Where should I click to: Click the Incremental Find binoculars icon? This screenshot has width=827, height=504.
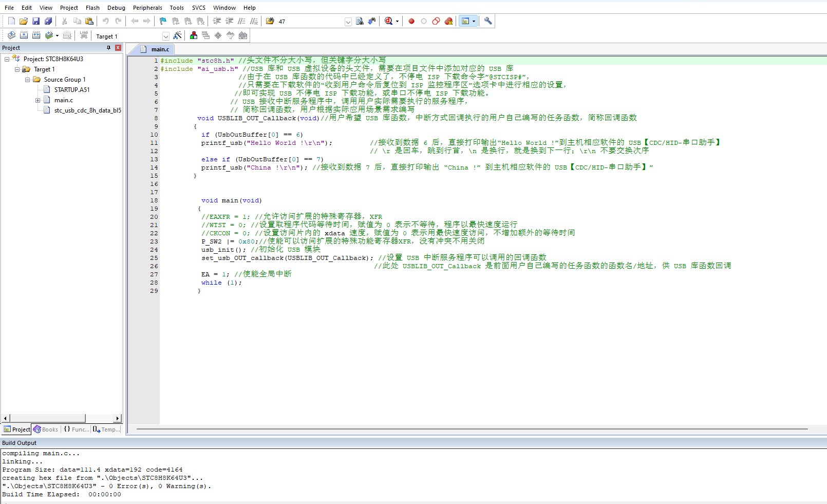tap(372, 21)
